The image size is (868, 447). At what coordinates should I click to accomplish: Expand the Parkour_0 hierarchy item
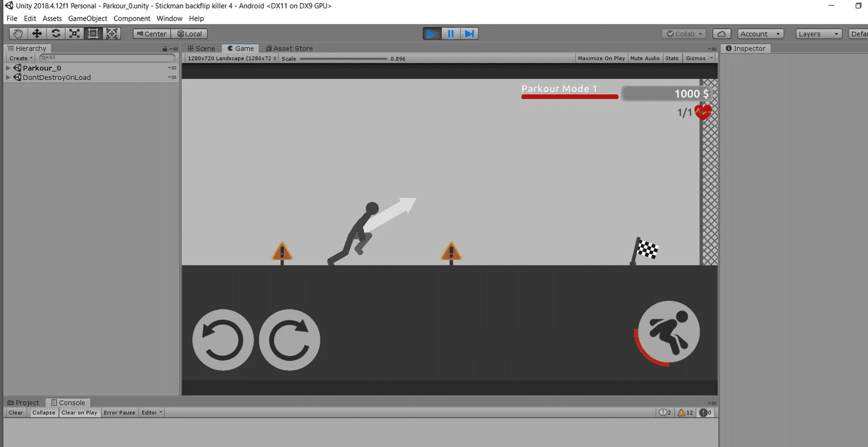(8, 67)
